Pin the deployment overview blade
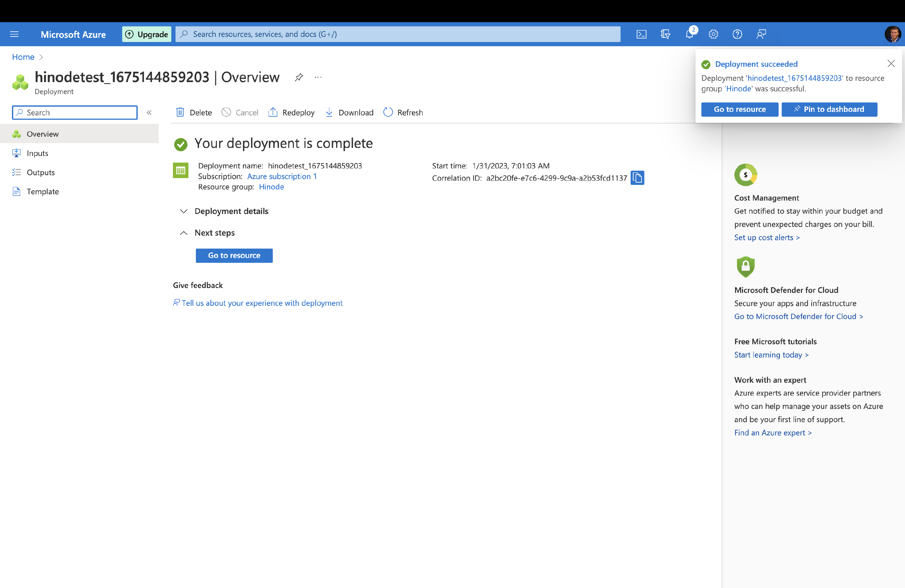 pos(299,77)
